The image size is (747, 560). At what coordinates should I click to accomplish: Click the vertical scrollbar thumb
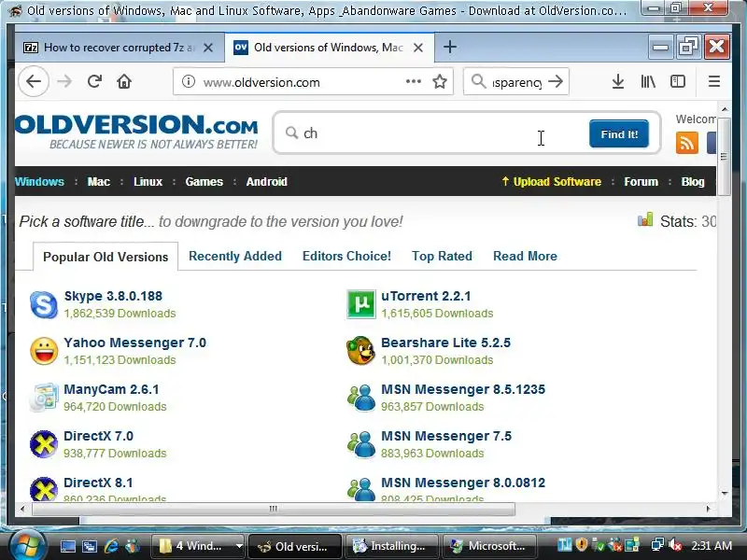point(724,156)
